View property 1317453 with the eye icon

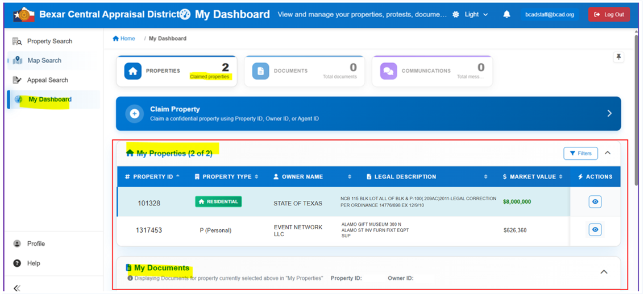click(x=595, y=229)
